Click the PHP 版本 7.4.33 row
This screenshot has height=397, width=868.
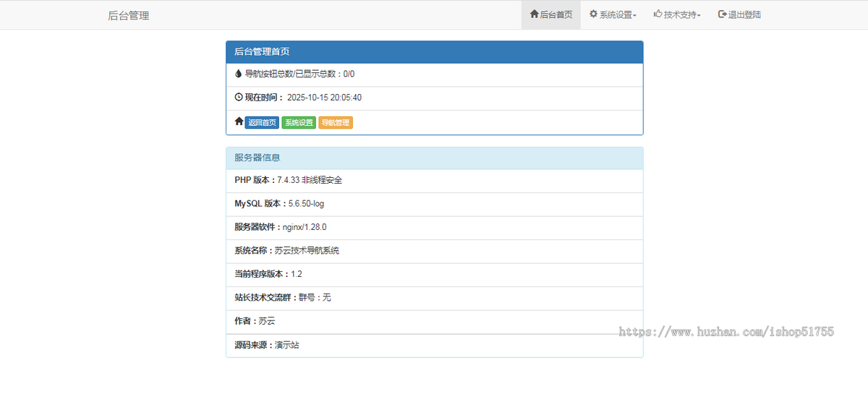point(434,181)
